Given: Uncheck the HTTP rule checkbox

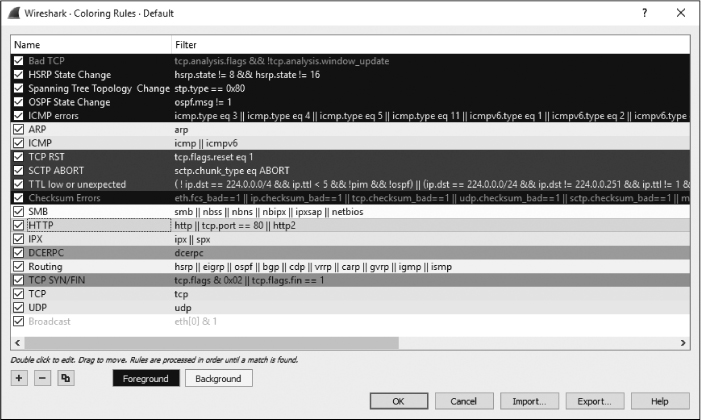Looking at the screenshot, I should (x=18, y=225).
